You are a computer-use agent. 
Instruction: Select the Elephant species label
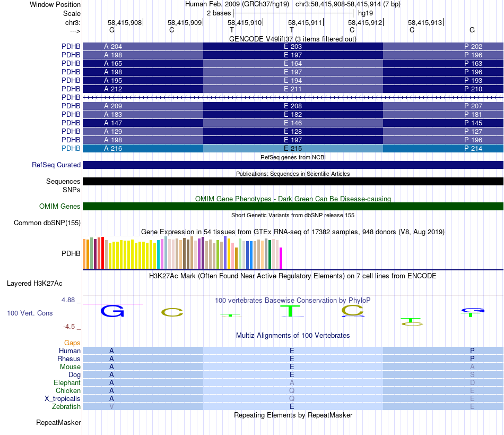click(x=67, y=382)
